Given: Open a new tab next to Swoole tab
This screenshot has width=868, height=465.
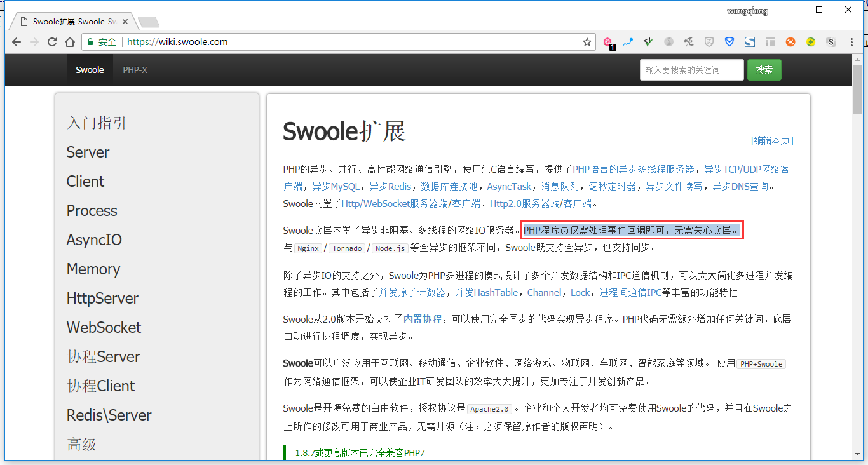Looking at the screenshot, I should tap(148, 22).
